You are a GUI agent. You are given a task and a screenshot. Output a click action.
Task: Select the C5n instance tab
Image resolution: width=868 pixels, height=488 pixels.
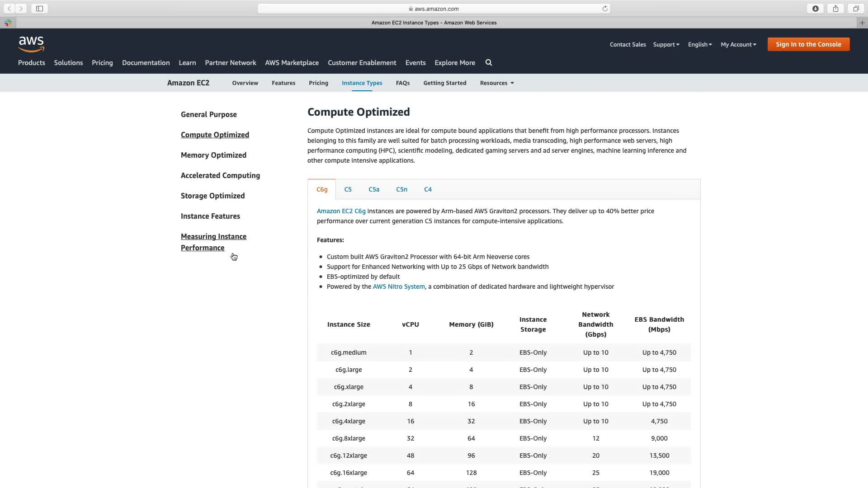click(x=401, y=189)
